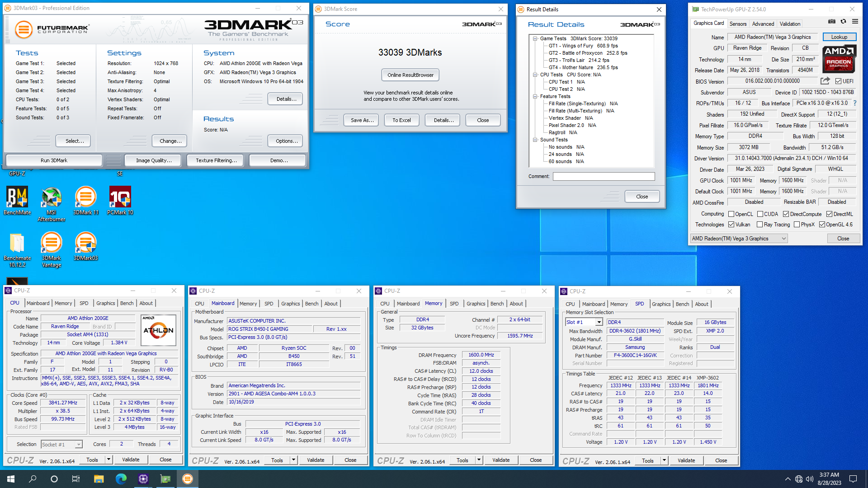Click the Image Quality... button
This screenshot has width=868, height=488.
pyautogui.click(x=154, y=160)
